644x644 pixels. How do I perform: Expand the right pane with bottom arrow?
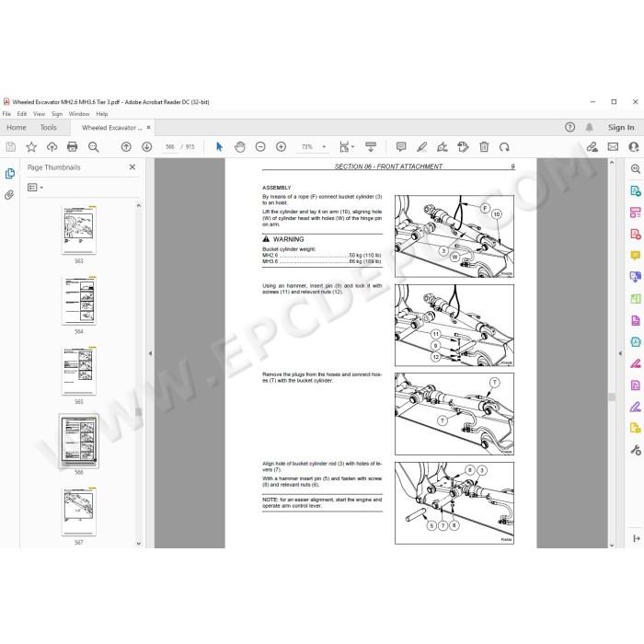[637, 538]
